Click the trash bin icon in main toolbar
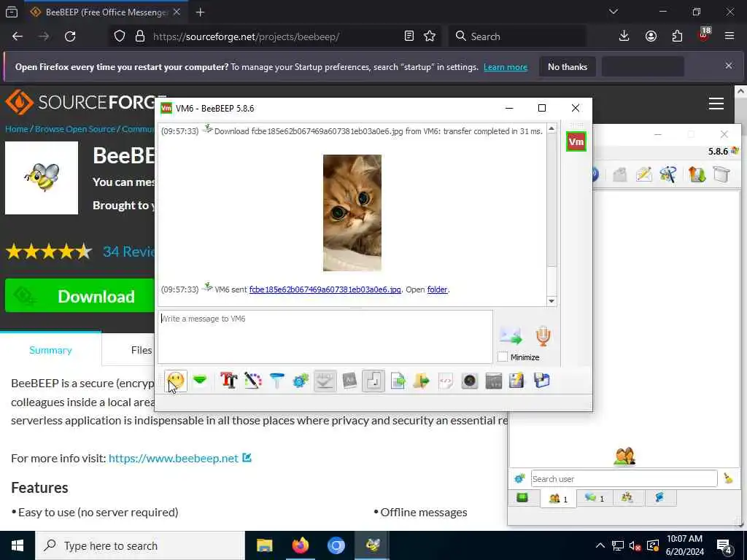 tap(721, 174)
